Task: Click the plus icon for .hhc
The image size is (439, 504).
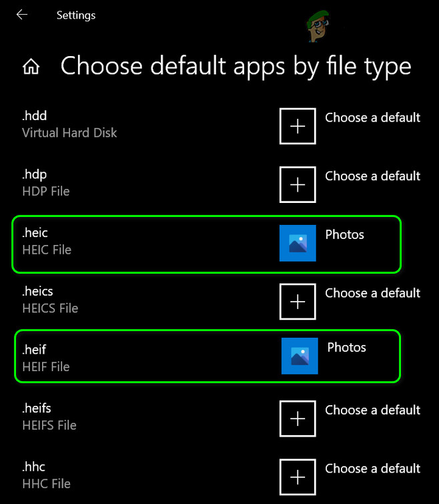Action: [298, 477]
